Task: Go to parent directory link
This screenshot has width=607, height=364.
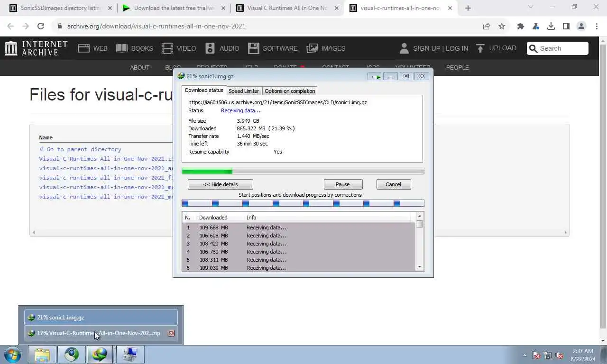Action: point(83,149)
